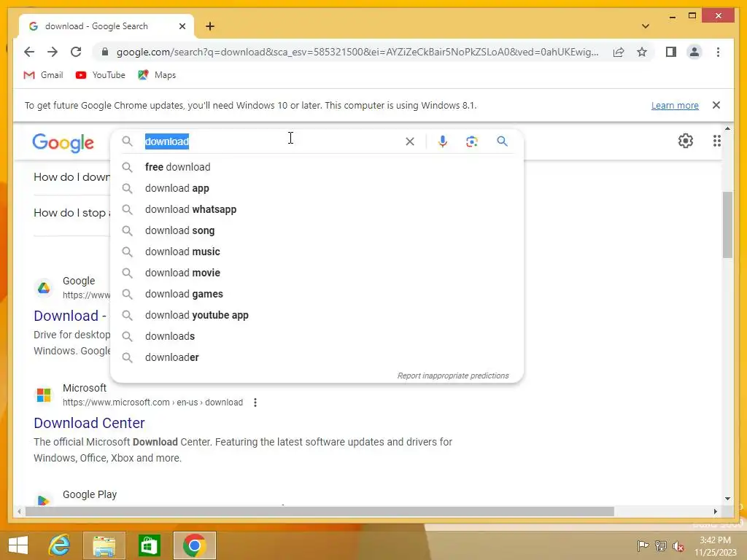Go back with the browser back arrow
The image size is (747, 560).
coord(29,52)
